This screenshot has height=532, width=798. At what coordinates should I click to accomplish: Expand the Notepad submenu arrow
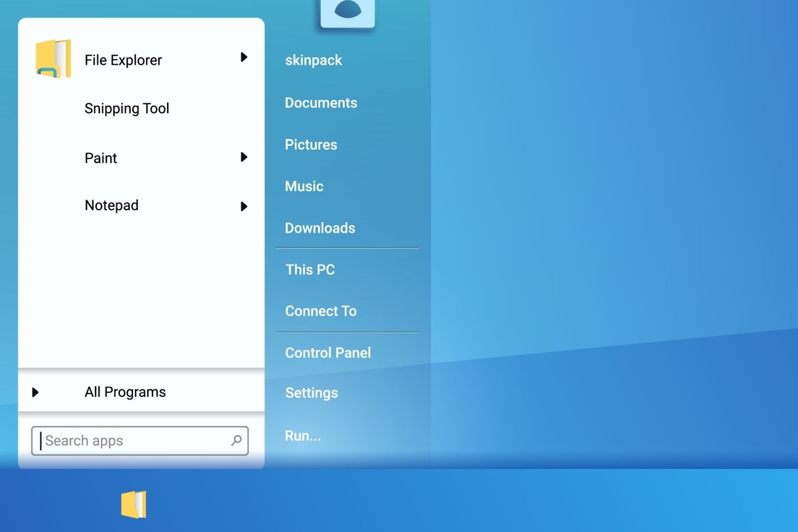244,206
